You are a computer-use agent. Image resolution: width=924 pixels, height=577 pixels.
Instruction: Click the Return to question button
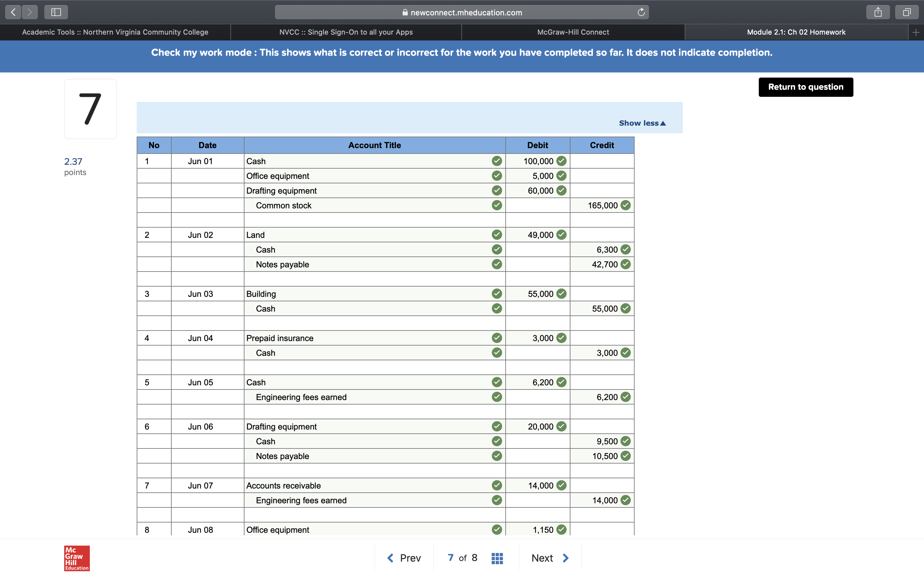805,87
